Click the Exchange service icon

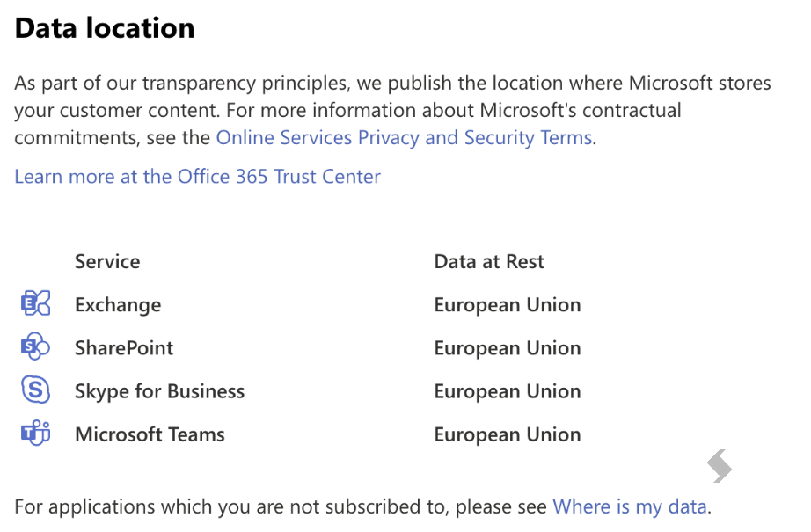[x=36, y=303]
